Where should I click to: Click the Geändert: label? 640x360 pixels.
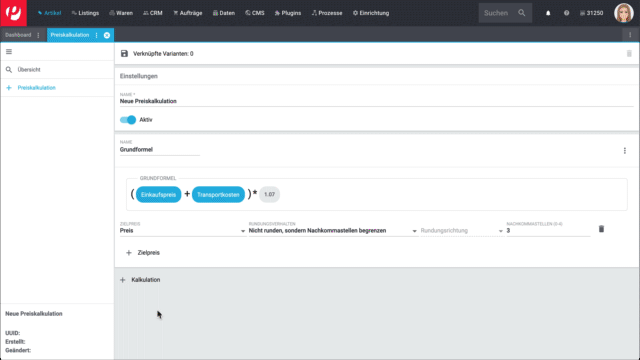click(x=18, y=350)
